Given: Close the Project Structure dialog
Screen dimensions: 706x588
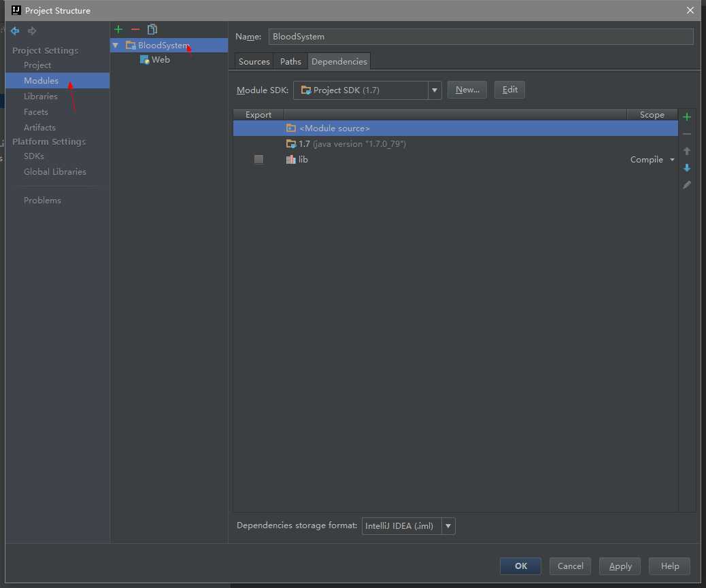Looking at the screenshot, I should 690,10.
